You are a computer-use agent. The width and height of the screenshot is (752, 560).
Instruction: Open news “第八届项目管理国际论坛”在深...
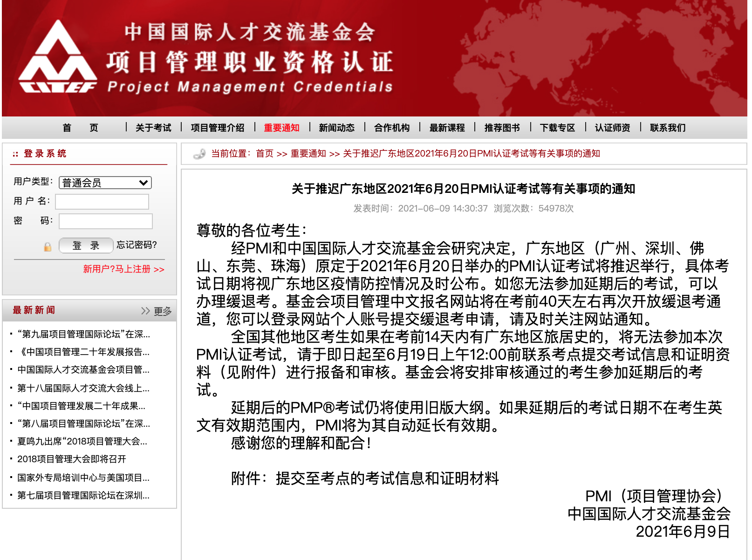coord(84,423)
